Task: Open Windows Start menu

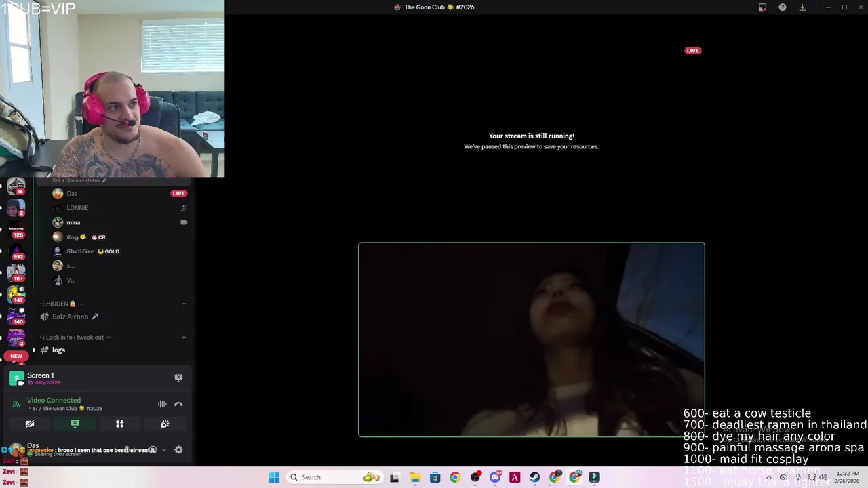Action: pos(274,477)
